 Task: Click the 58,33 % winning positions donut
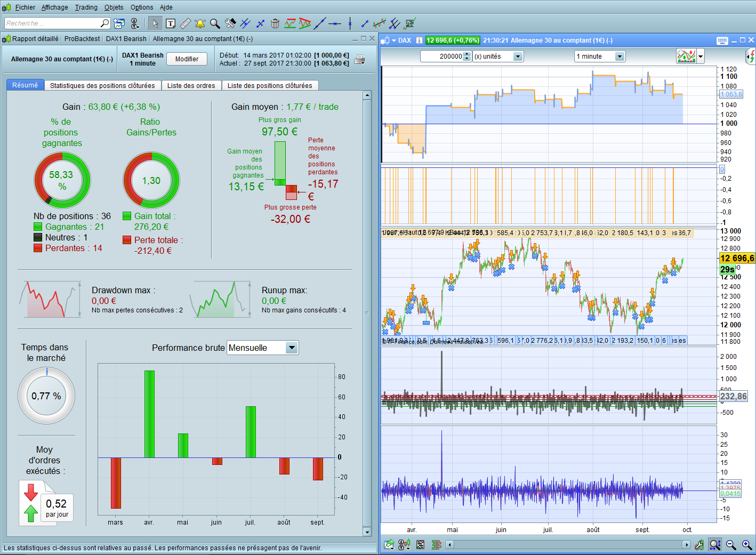[62, 180]
